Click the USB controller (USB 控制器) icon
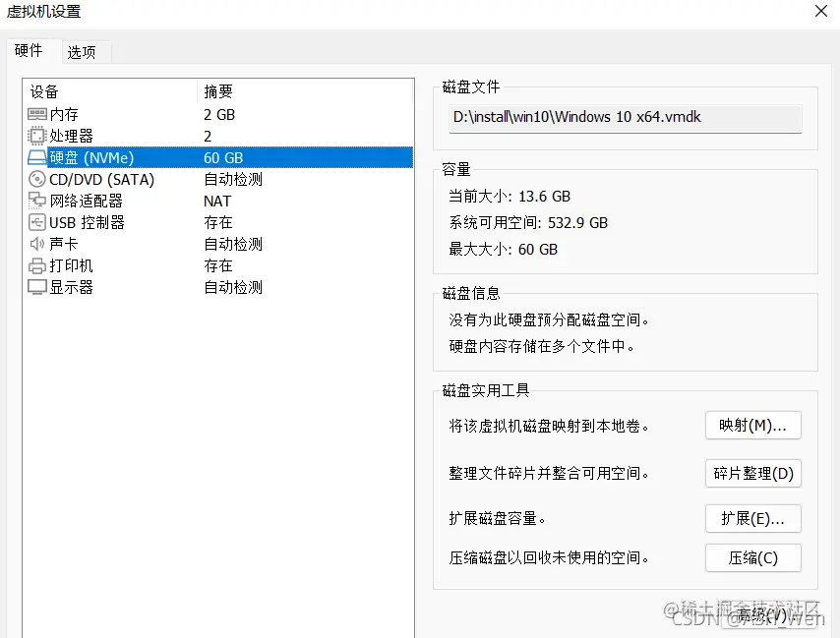This screenshot has height=638, width=840. tap(37, 222)
